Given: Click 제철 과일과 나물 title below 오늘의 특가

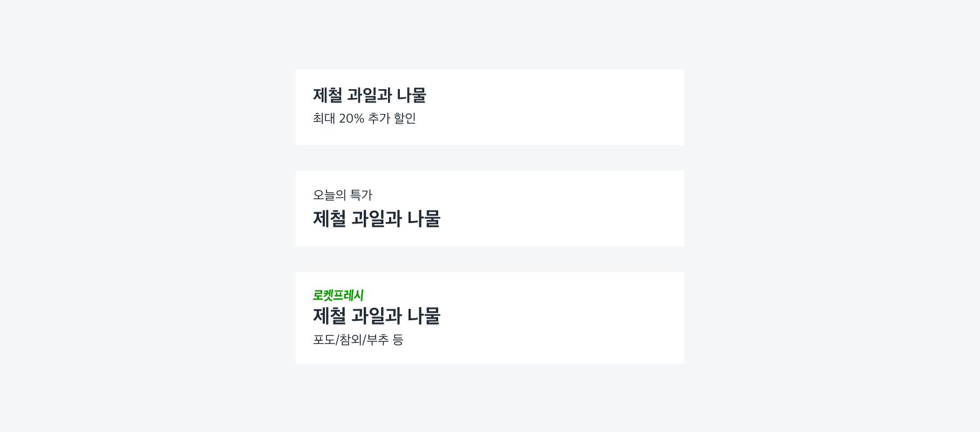Looking at the screenshot, I should pos(377,219).
